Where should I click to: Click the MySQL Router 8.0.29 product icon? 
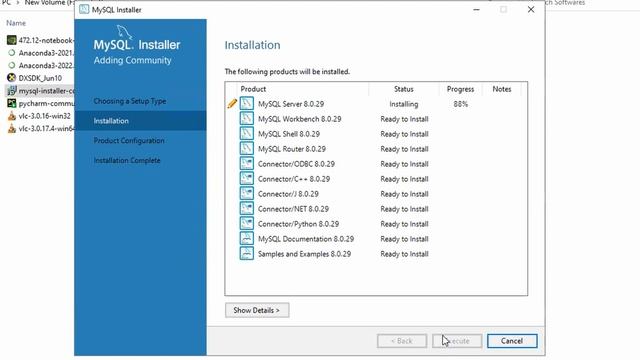(247, 149)
